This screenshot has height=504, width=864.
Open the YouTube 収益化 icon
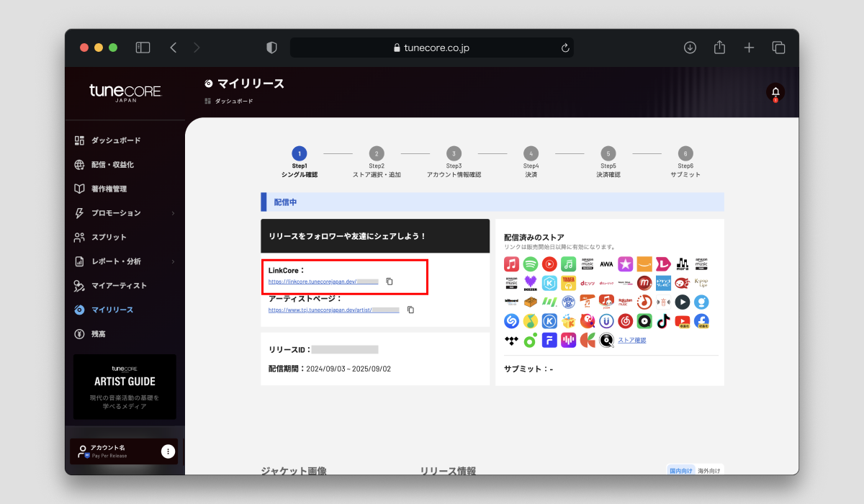(x=683, y=321)
